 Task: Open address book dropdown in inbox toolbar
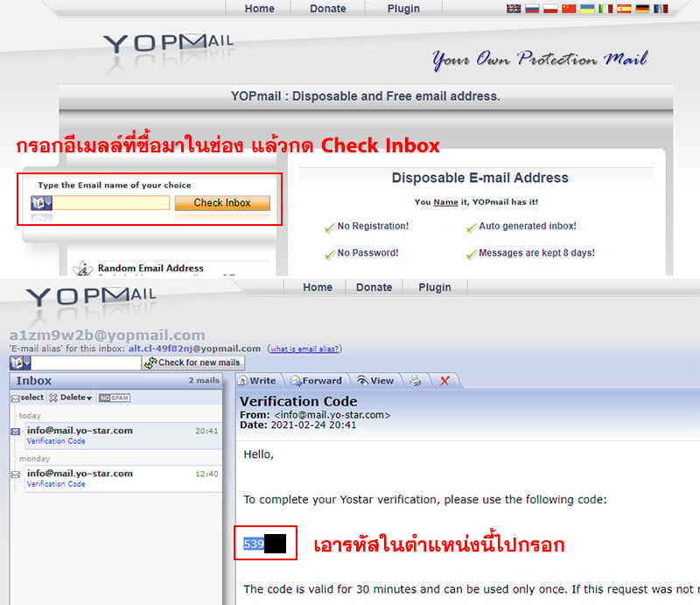[20, 362]
